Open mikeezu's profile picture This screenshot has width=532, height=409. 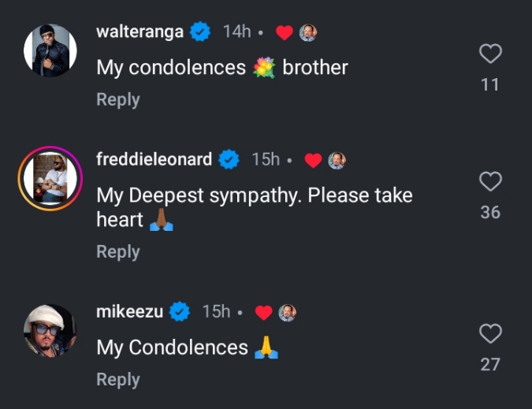[x=50, y=331]
